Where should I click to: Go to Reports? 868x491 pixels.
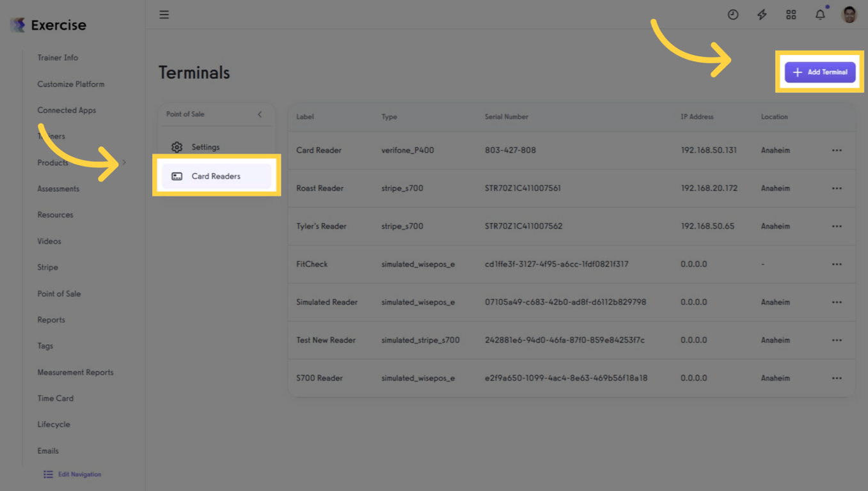click(51, 320)
